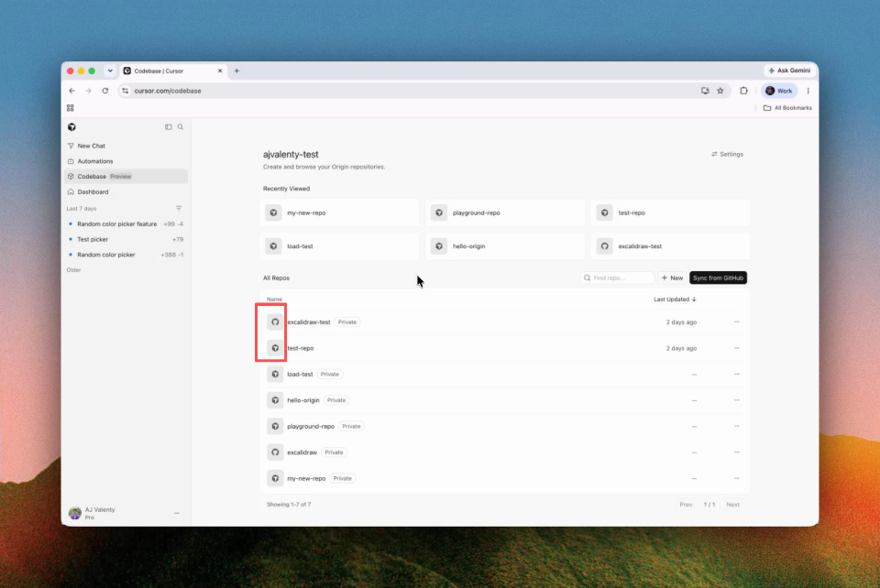Sort repos by Name column header
The image size is (880, 588).
tap(274, 299)
